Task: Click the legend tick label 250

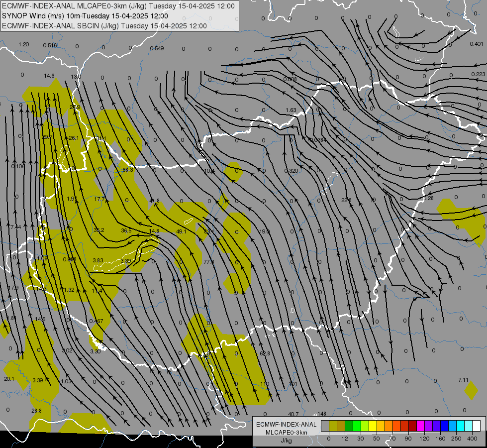Action: click(456, 439)
